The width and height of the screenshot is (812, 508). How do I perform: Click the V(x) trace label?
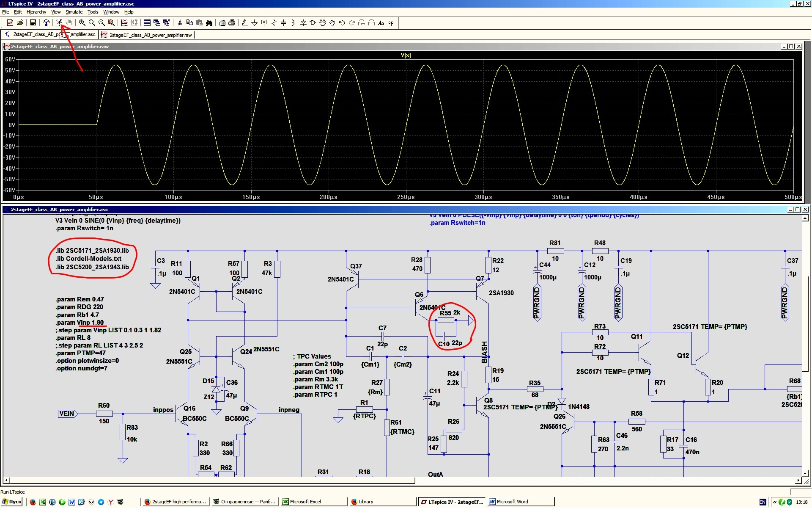[x=406, y=55]
